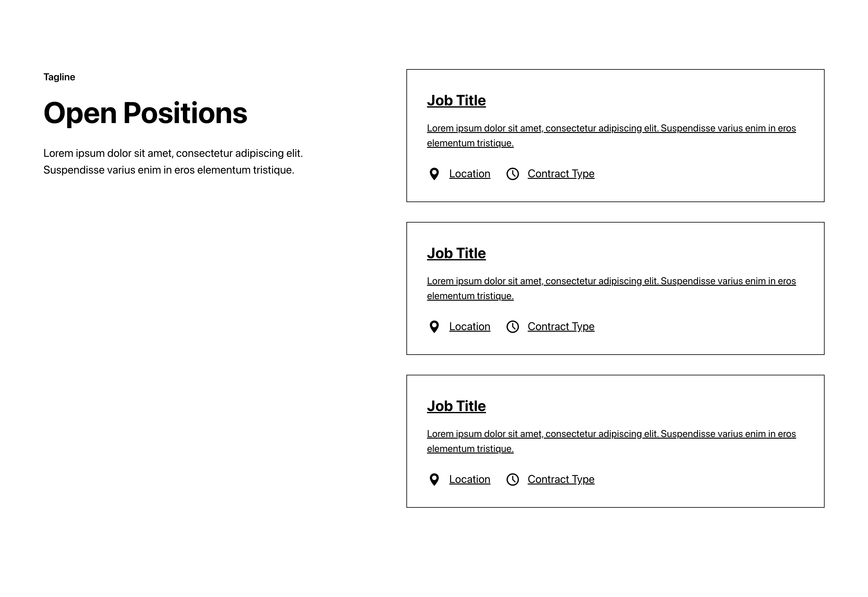This screenshot has height=597, width=868.
Task: Open the second Job Title link
Action: [x=456, y=253]
